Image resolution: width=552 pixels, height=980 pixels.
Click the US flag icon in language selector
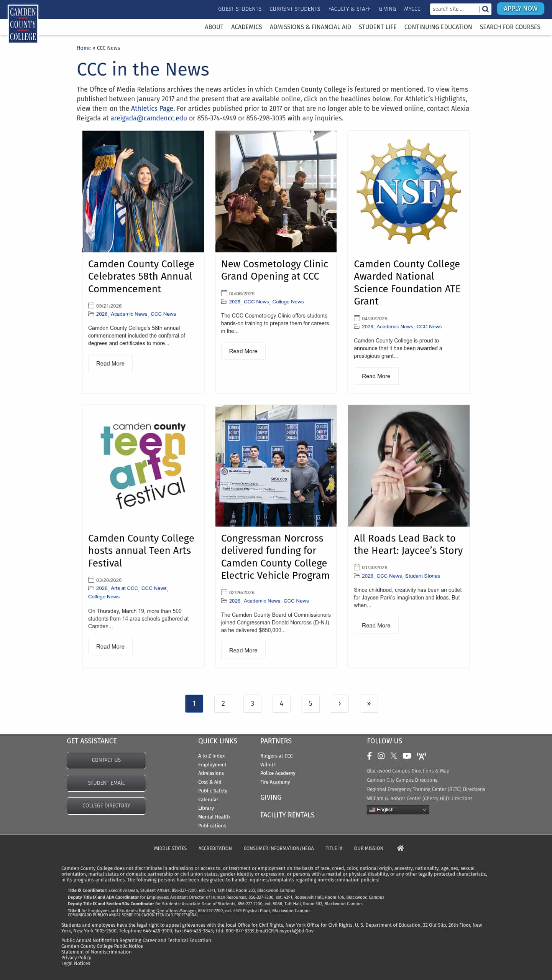point(372,810)
